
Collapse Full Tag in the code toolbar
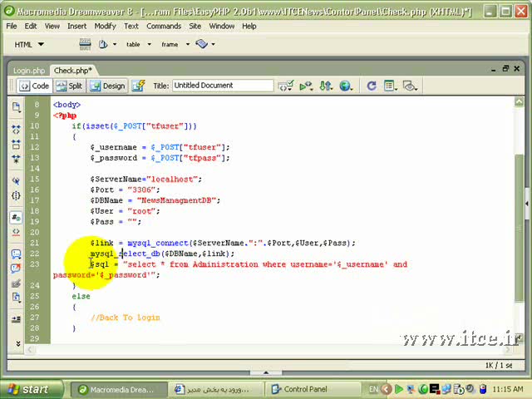16,130
